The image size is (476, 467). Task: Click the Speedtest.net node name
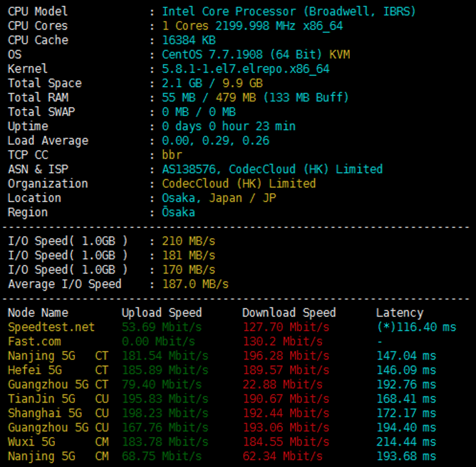(51, 327)
